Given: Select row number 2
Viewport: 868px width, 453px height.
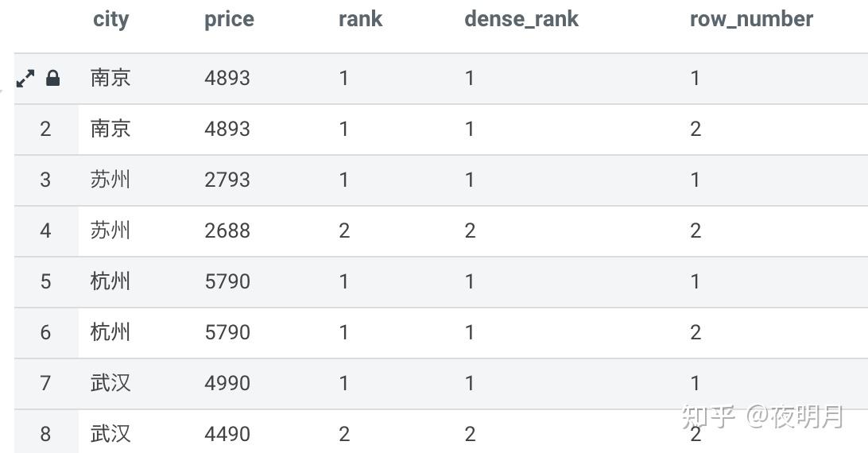Looking at the screenshot, I should (45, 129).
